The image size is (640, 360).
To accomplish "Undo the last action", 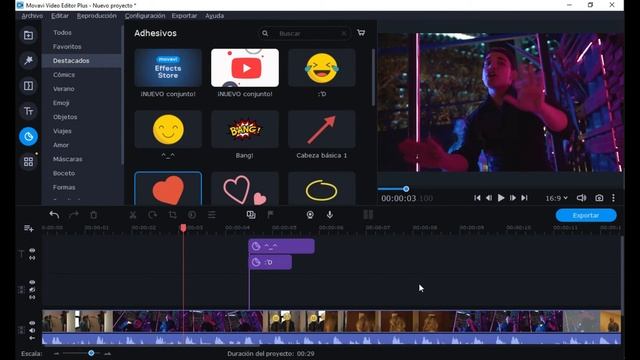I will point(54,215).
